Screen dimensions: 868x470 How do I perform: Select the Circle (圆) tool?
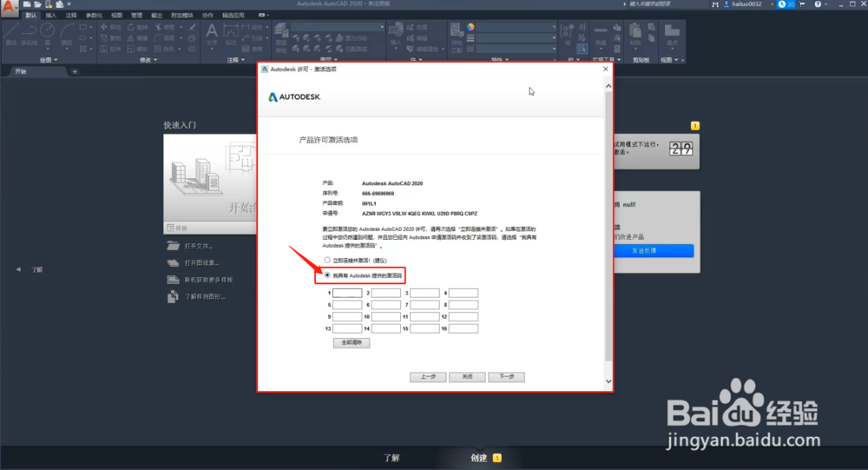coord(48,35)
